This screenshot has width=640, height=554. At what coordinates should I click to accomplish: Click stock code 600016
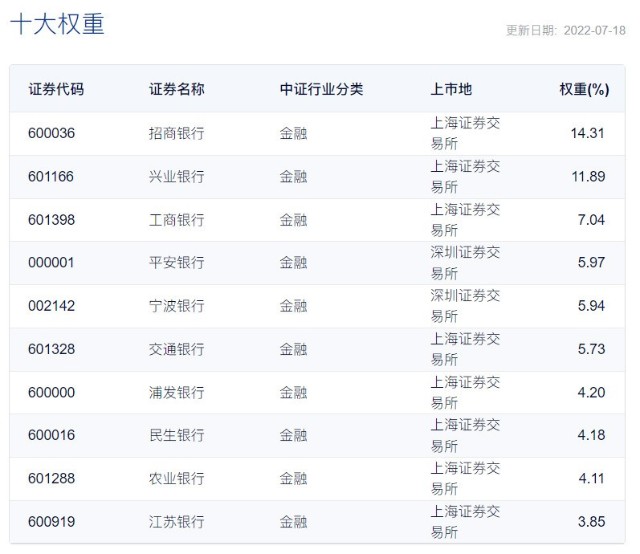tap(51, 435)
